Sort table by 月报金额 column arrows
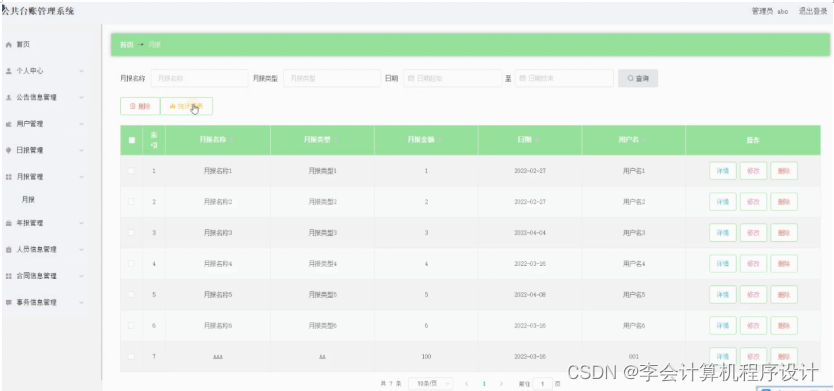The height and width of the screenshot is (391, 834). tap(440, 140)
